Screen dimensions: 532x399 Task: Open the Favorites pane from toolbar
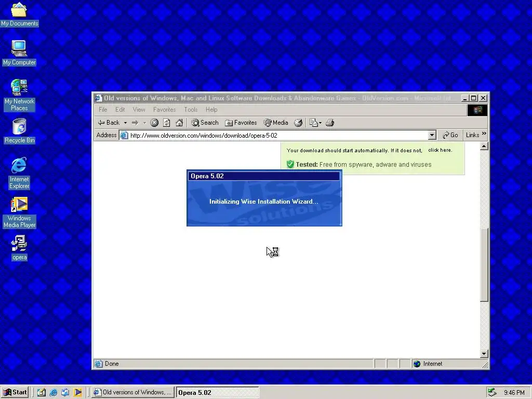point(241,123)
